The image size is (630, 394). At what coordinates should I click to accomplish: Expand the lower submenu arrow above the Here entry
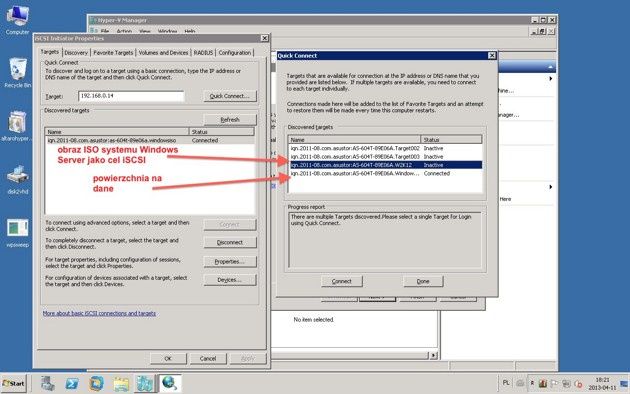click(x=550, y=187)
